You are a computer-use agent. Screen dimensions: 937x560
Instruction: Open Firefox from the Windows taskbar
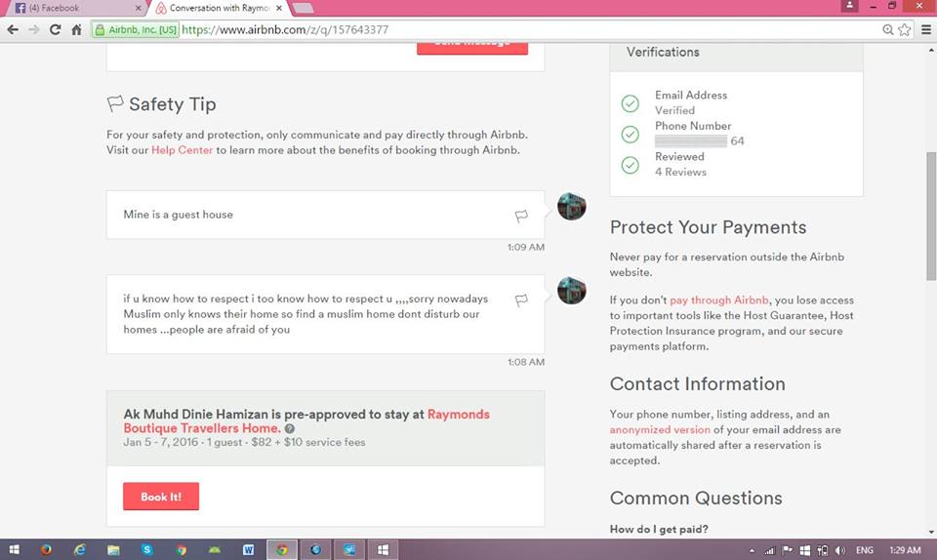click(46, 549)
